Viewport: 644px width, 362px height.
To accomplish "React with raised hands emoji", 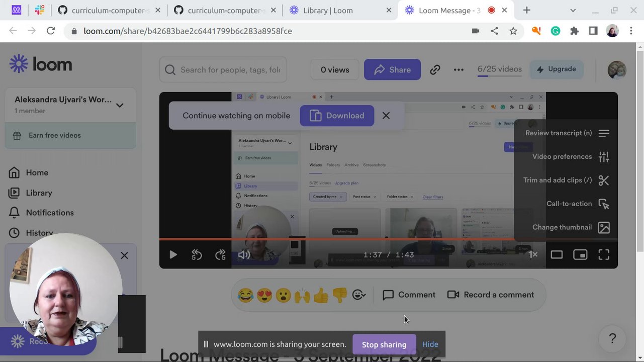I will pyautogui.click(x=302, y=295).
